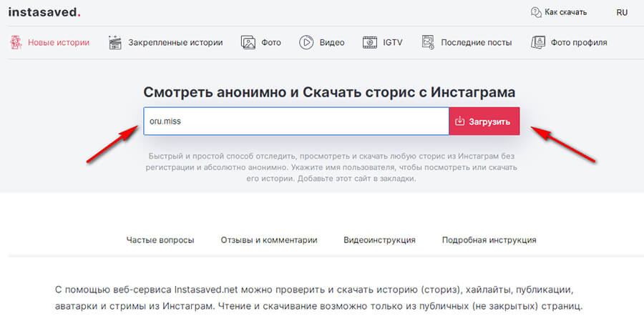Focus the username field containing oru.miss
The width and height of the screenshot is (644, 321).
pyautogui.click(x=295, y=121)
